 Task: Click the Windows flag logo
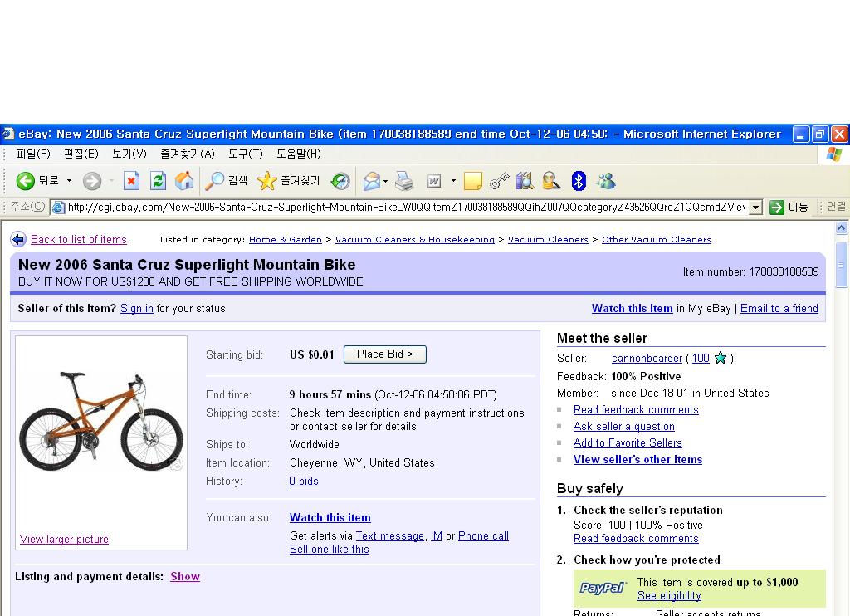[833, 154]
